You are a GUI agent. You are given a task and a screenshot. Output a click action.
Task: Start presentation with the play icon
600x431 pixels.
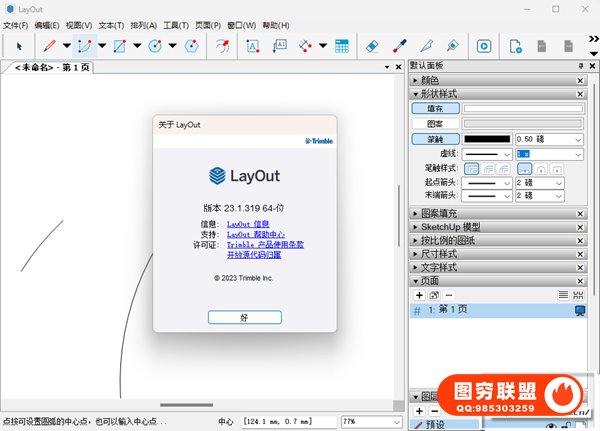pyautogui.click(x=483, y=45)
